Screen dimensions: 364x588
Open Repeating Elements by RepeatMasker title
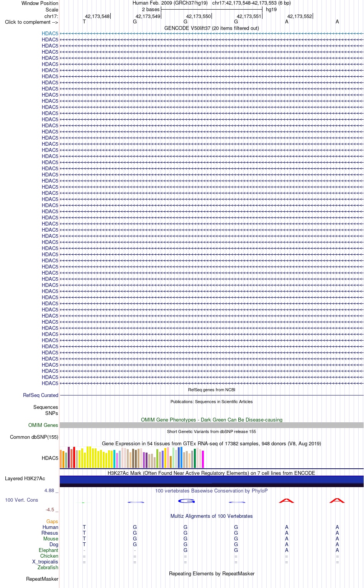pos(212,573)
